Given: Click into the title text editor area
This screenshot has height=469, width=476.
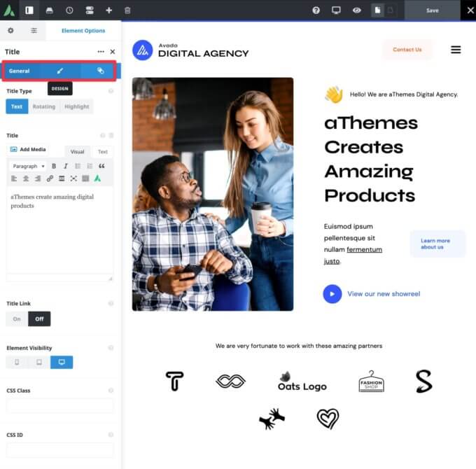Looking at the screenshot, I should [59, 231].
